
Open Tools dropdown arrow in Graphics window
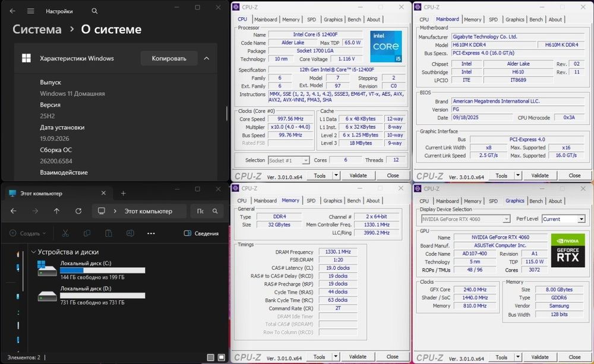point(518,357)
